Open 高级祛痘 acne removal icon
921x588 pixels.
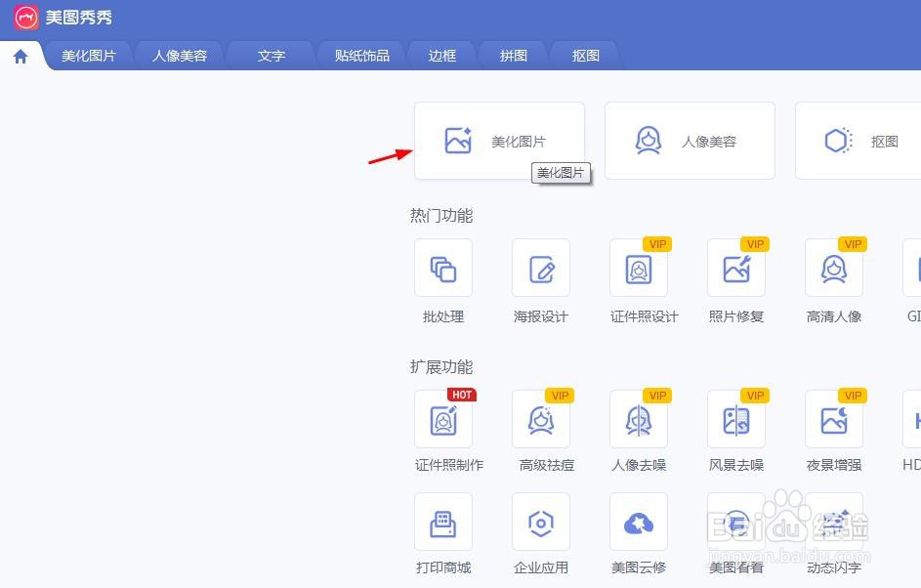point(541,419)
